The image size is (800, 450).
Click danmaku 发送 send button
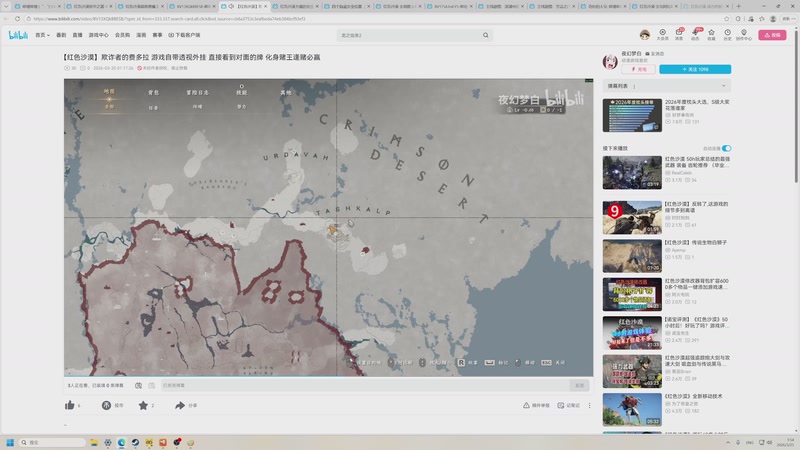(580, 386)
